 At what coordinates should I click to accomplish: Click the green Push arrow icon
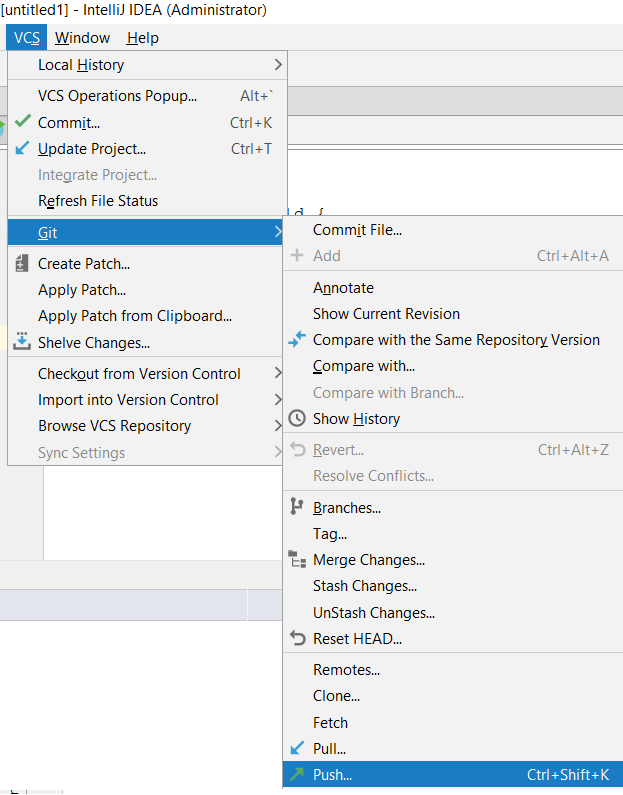pos(297,774)
